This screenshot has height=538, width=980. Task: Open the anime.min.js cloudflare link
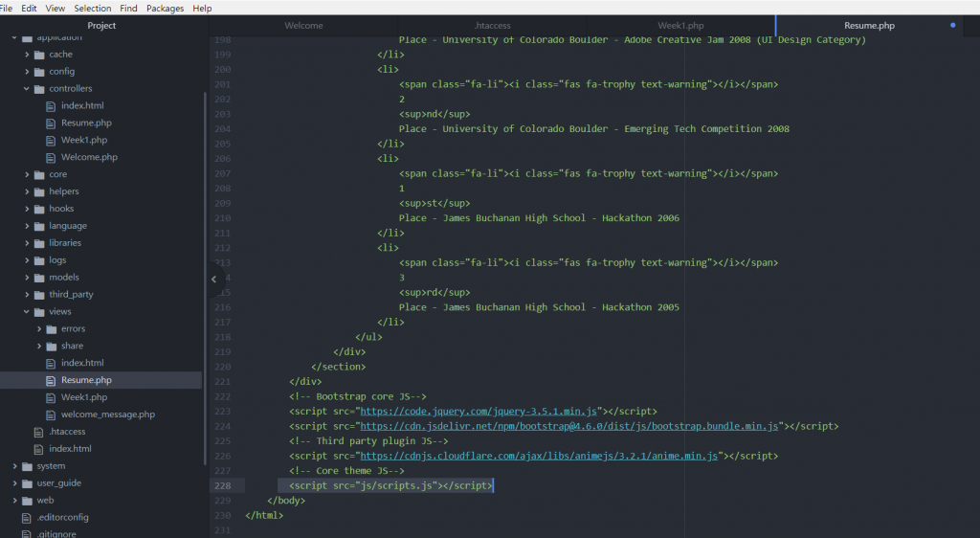(540, 456)
